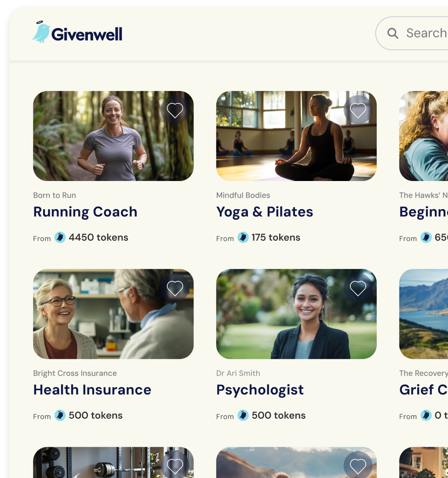Click token bird icon beside 4450 tokens
This screenshot has height=478, width=448.
[x=60, y=237]
